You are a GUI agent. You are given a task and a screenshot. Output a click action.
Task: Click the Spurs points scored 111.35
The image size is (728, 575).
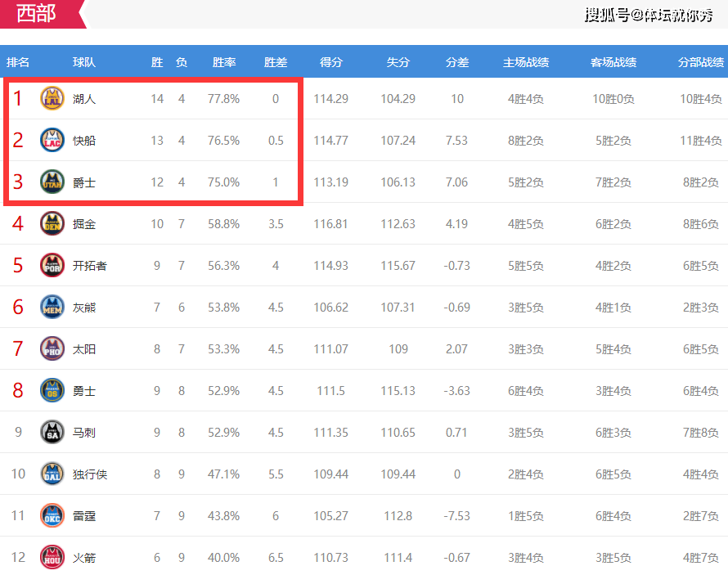pyautogui.click(x=331, y=433)
